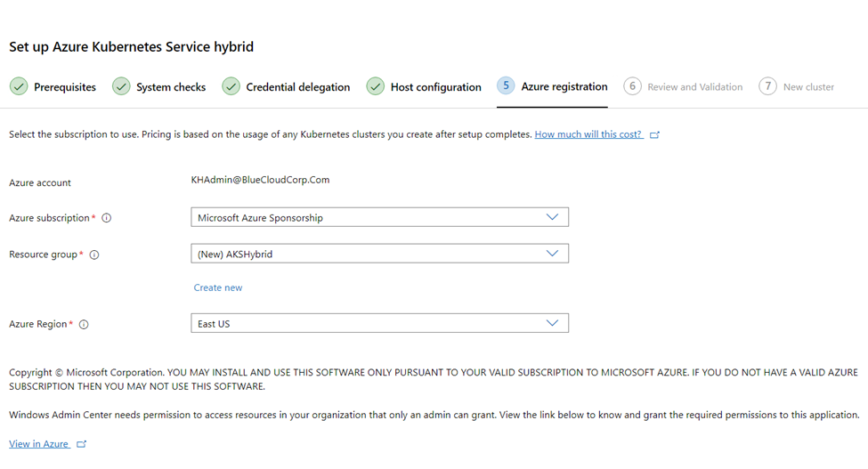Viewport: 868px width, 469px height.
Task: Follow the View in Azure link
Action: pyautogui.click(x=39, y=443)
